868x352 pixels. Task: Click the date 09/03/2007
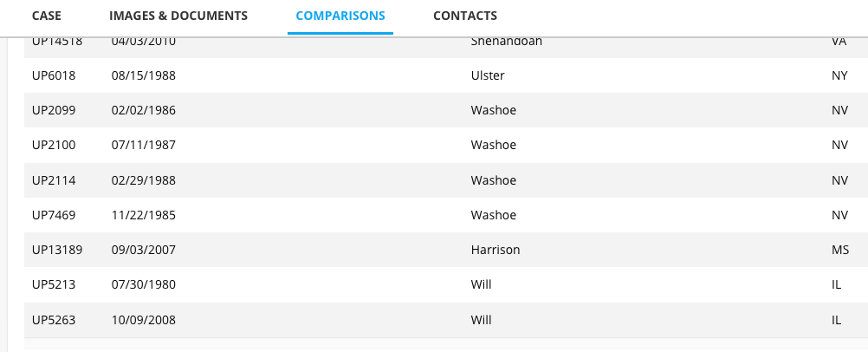tap(144, 250)
